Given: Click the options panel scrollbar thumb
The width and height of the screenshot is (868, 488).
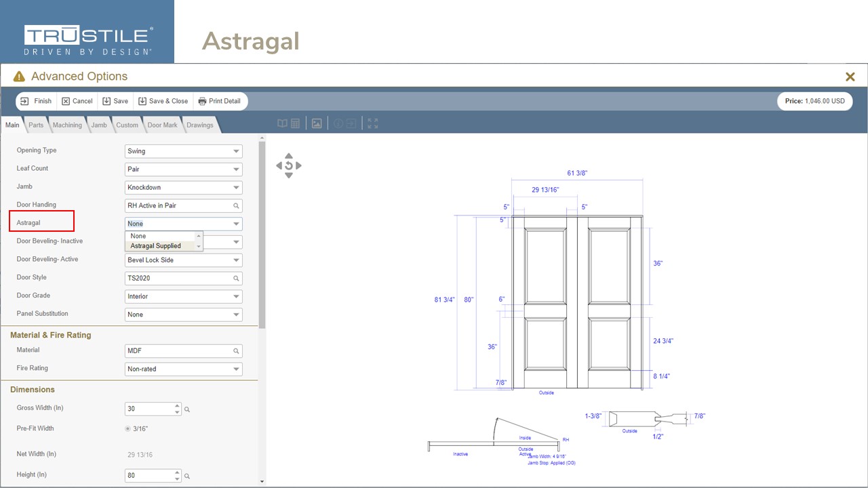Looking at the screenshot, I should [262, 234].
